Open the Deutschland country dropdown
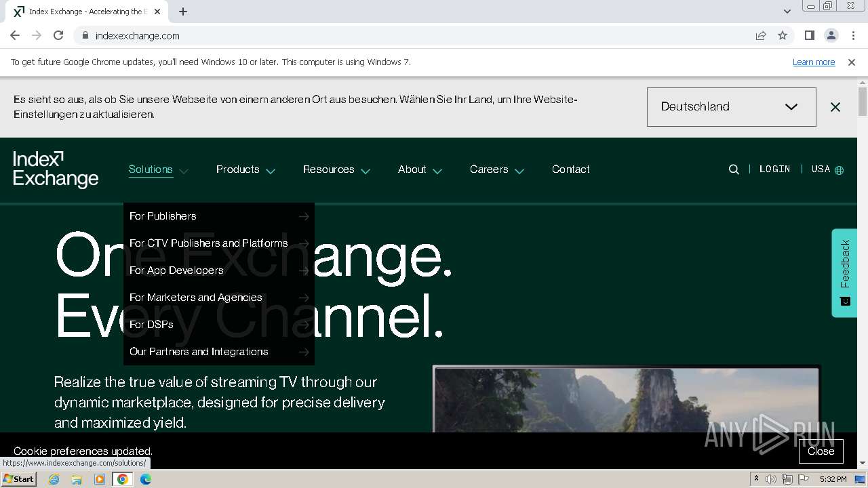868x488 pixels. [x=731, y=107]
